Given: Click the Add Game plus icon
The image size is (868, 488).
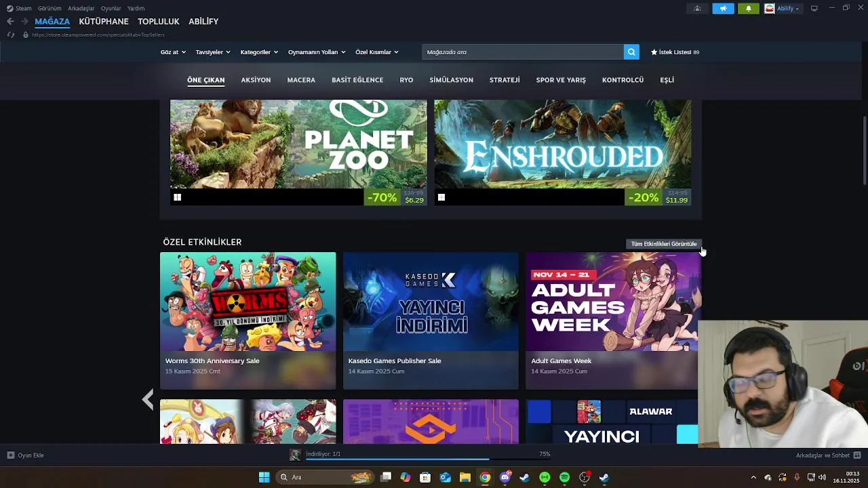Looking at the screenshot, I should [10, 455].
